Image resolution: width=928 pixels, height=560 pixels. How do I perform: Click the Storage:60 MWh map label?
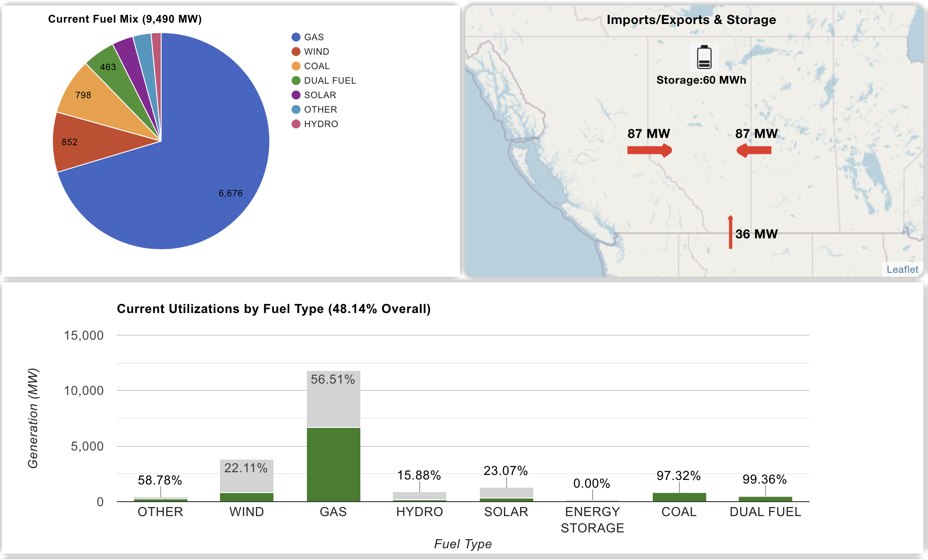[x=701, y=80]
